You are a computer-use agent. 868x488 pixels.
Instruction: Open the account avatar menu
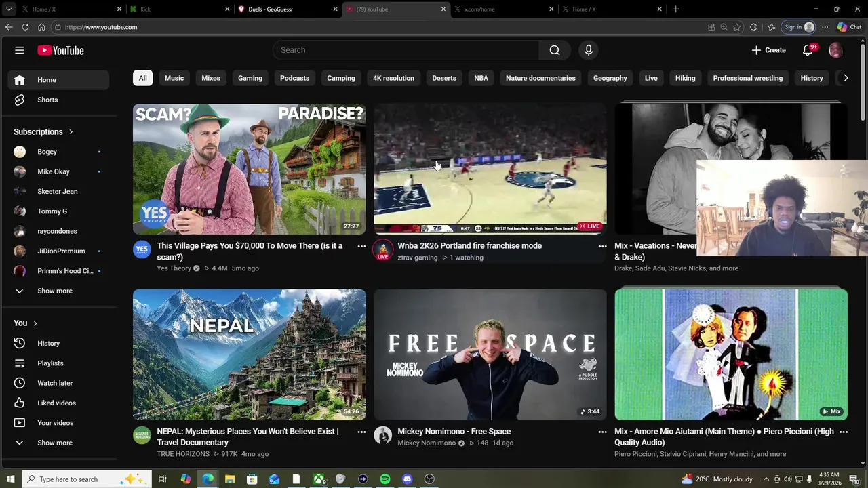point(835,50)
